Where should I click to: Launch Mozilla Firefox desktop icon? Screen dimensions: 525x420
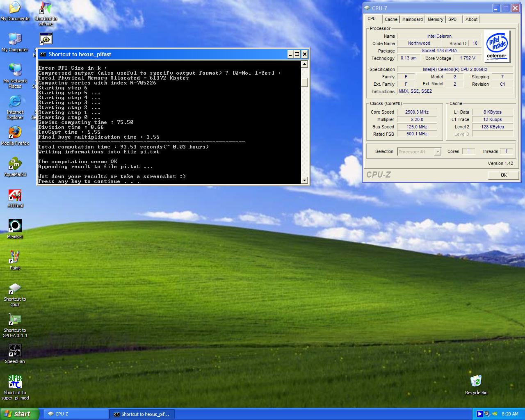(x=15, y=136)
